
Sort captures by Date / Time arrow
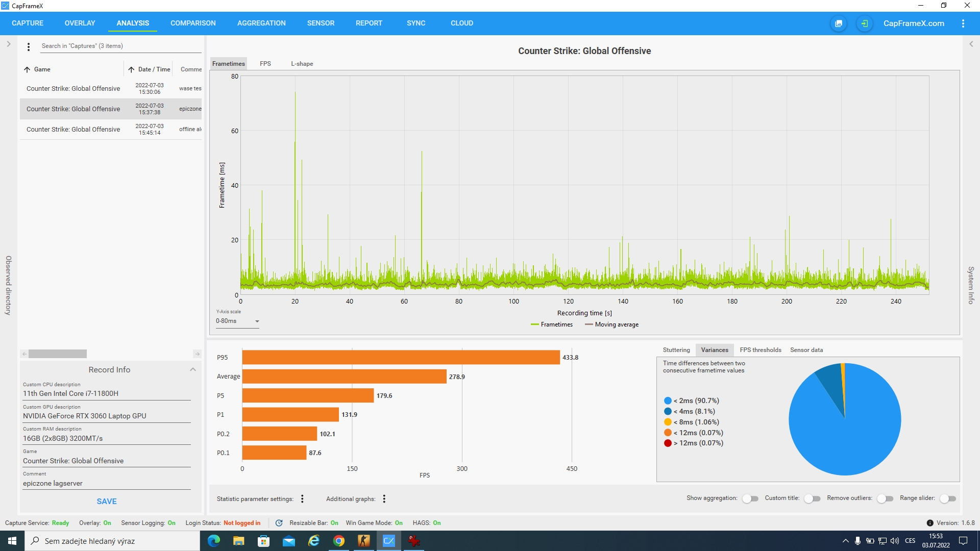[x=131, y=69]
